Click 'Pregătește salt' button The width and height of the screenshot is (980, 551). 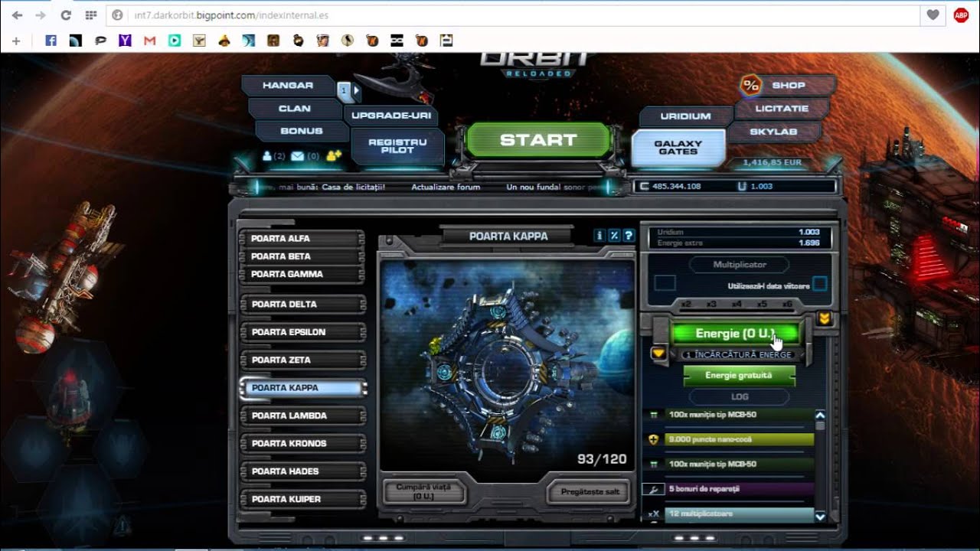[589, 491]
